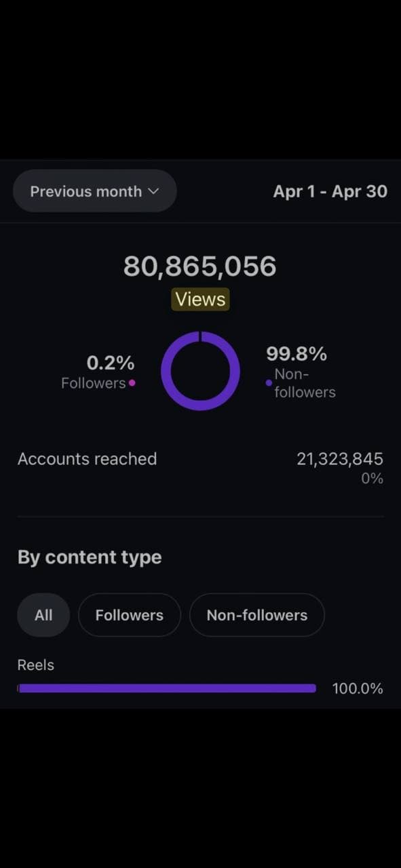Tap the purple donut chart ring
Viewport: 401px width, 868px height.
click(x=200, y=371)
